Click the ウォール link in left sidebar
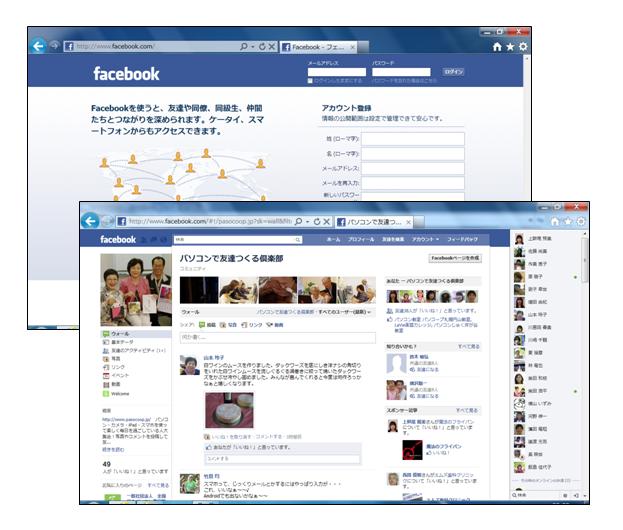This screenshot has width=623, height=530. (x=119, y=334)
